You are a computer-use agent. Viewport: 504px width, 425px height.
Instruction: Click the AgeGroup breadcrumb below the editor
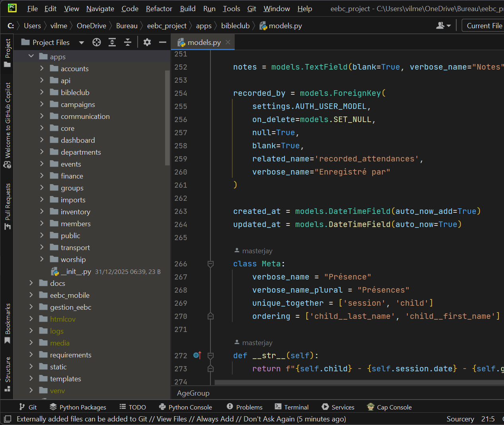[x=193, y=393]
